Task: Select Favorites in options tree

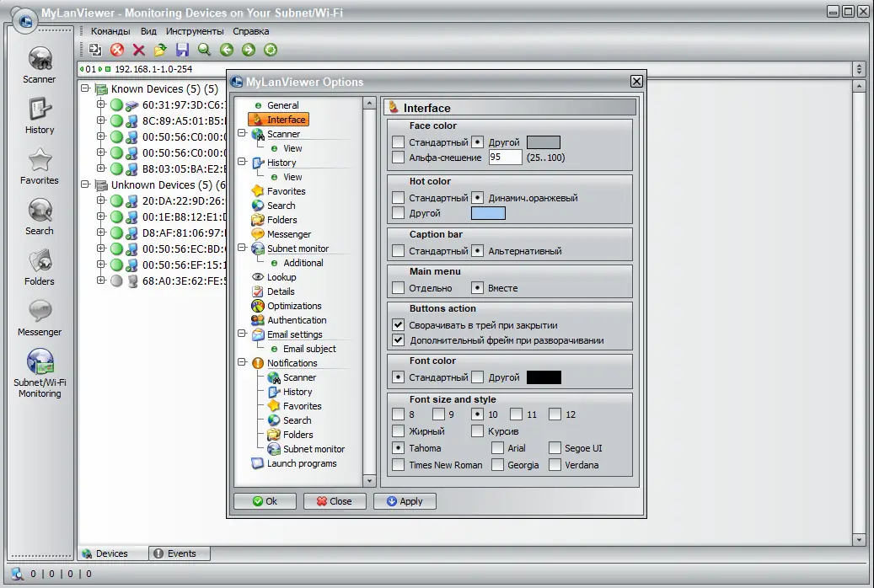Action: point(286,191)
